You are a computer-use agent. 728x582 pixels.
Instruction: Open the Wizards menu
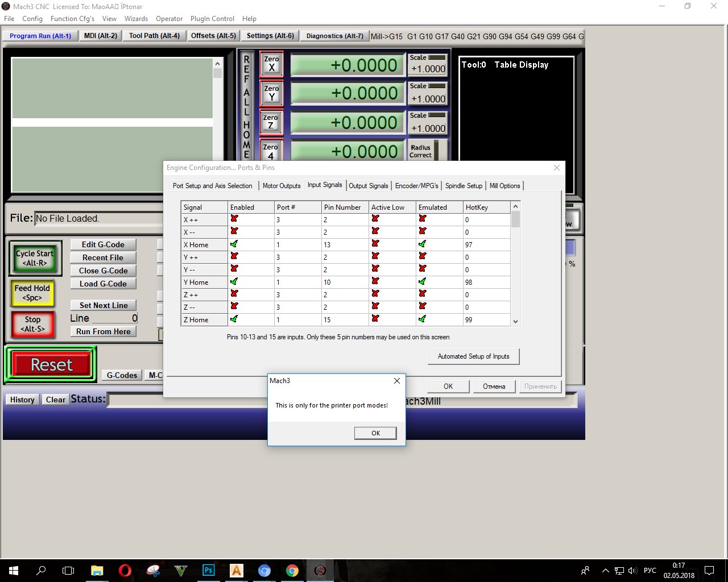(136, 19)
